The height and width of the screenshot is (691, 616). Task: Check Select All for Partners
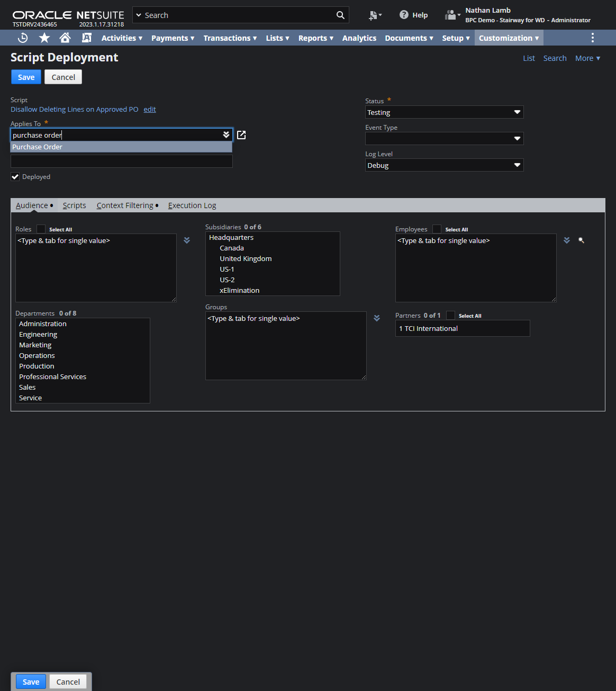point(450,316)
